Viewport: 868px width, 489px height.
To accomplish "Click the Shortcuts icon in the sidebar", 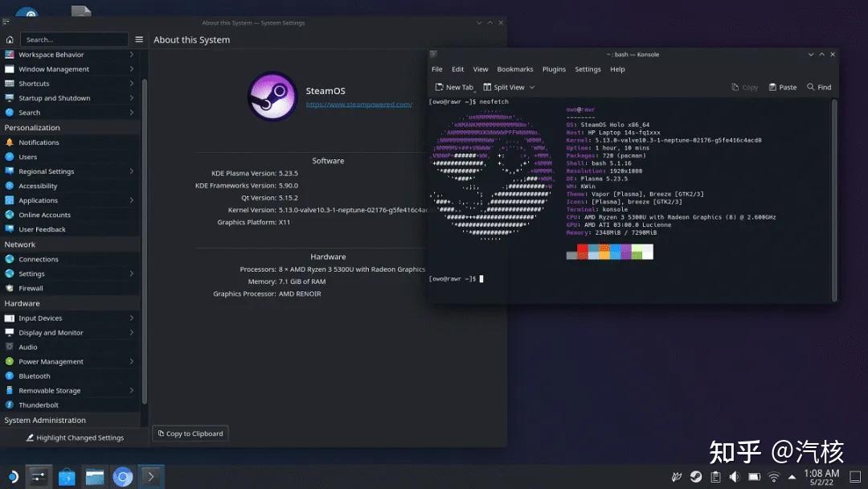I will pos(10,84).
